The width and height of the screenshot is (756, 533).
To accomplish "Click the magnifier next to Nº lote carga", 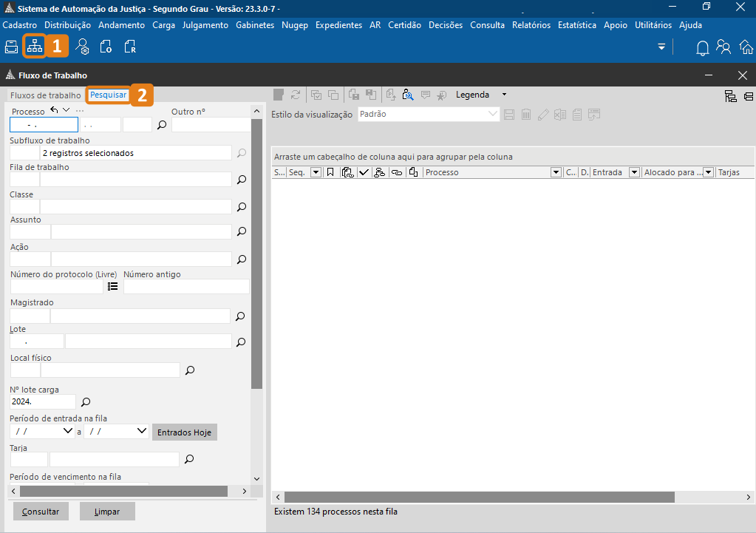I will (x=86, y=402).
